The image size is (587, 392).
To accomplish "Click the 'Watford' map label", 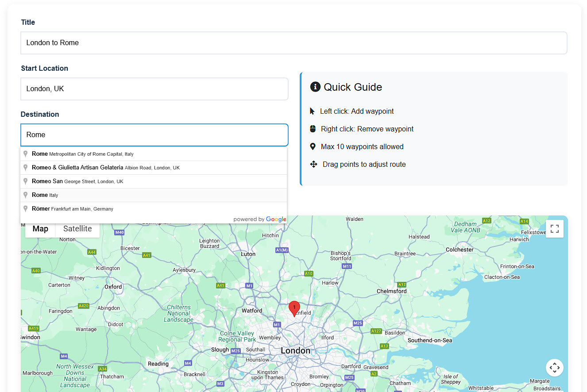I will click(x=252, y=311).
